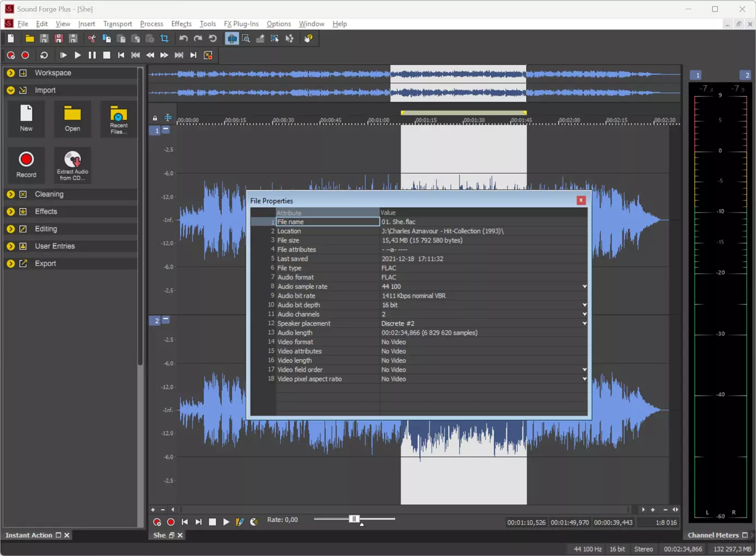Click the Open folder icon in the main toolbar
This screenshot has height=556, width=756.
(x=29, y=39)
